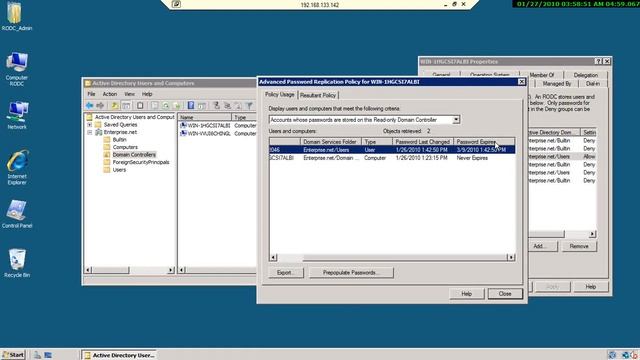Click the Remove button in Properties window
The width and height of the screenshot is (640, 360).
click(x=579, y=246)
